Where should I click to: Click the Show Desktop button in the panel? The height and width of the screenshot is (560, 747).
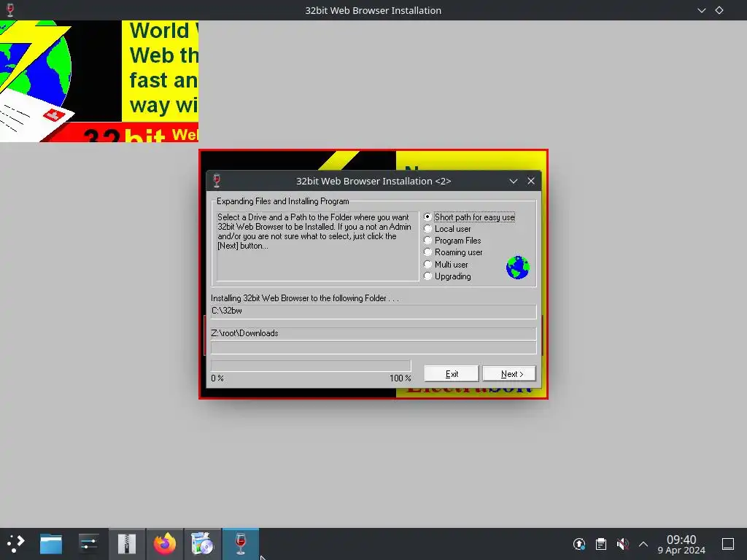728,544
